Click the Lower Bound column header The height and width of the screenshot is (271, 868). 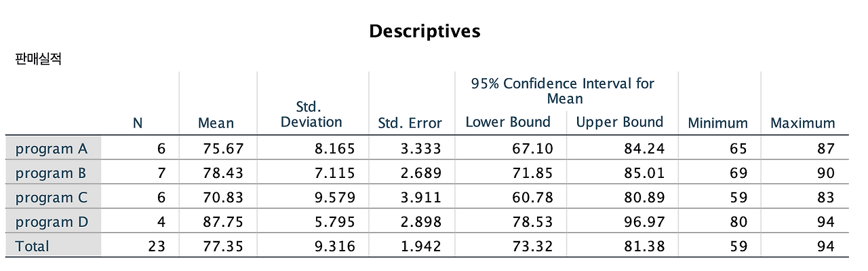pyautogui.click(x=508, y=122)
